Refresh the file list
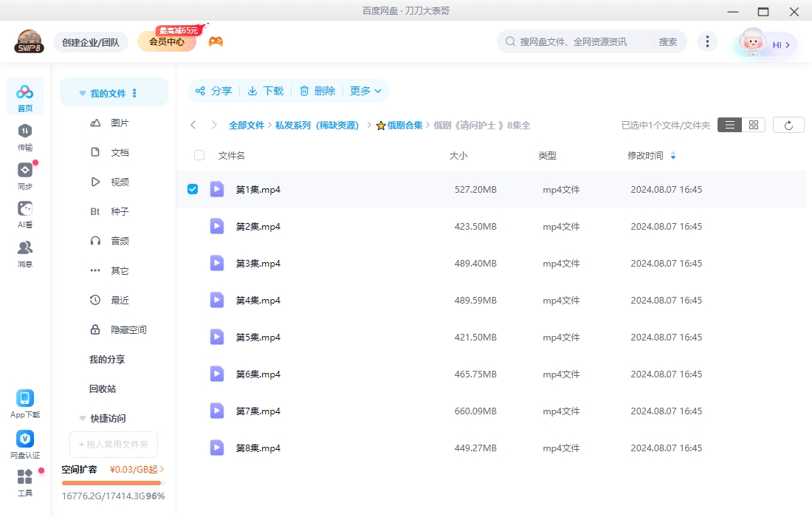This screenshot has height=517, width=812. (x=788, y=124)
